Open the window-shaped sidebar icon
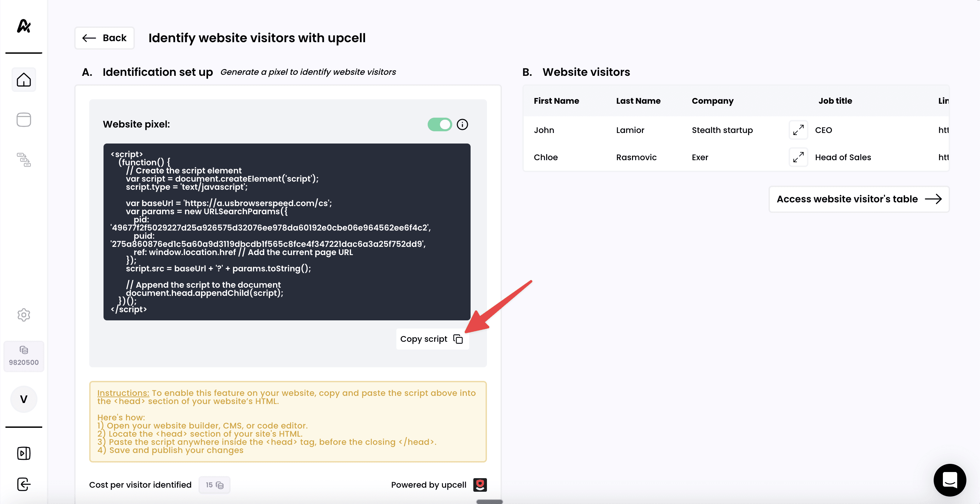 pos(23,120)
